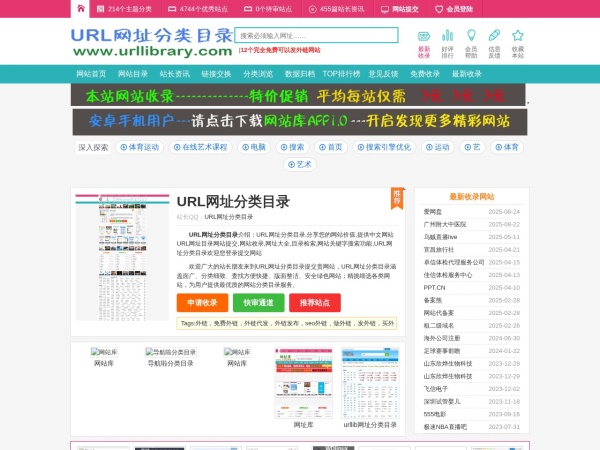
Task: Click the broken 导航啦分类目录 image
Action: tap(171, 352)
